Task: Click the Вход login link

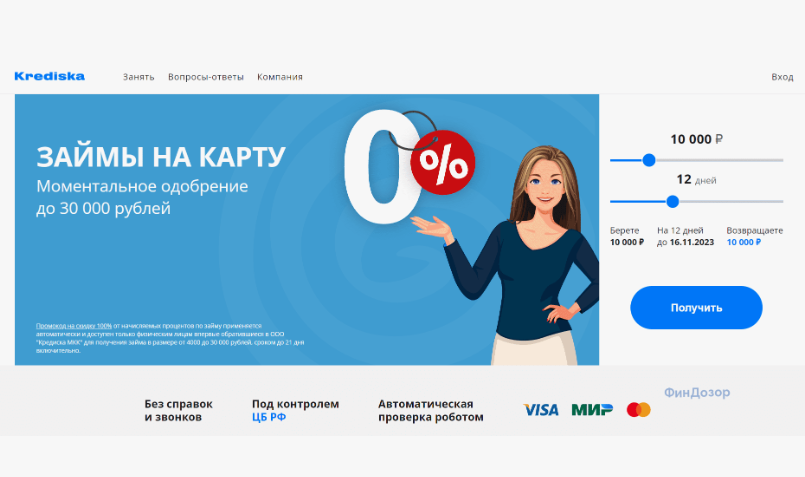Action: click(782, 77)
